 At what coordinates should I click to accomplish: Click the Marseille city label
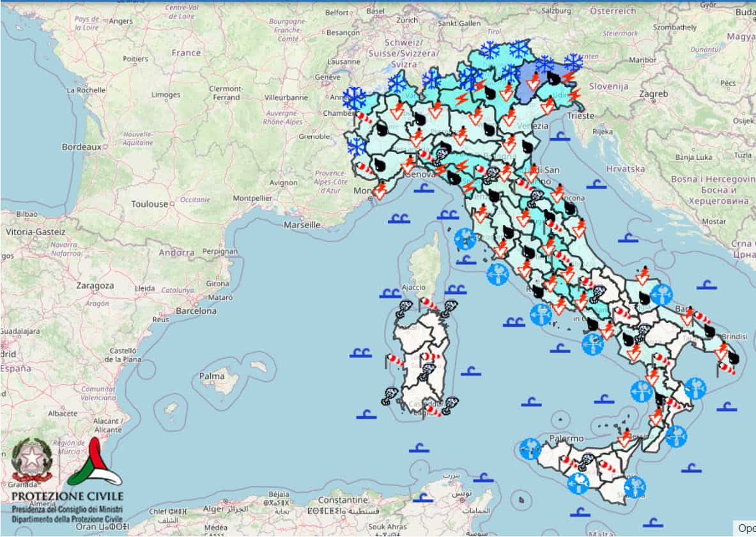point(302,225)
